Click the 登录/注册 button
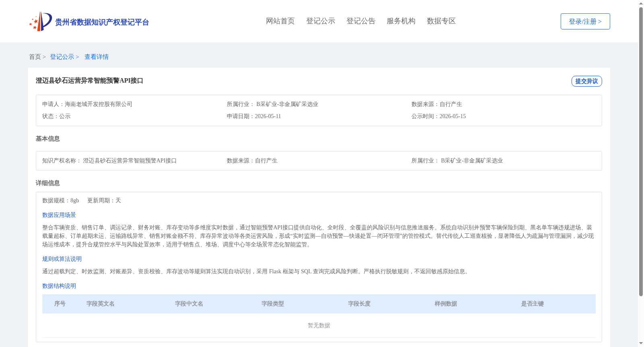The width and height of the screenshot is (644, 347). click(585, 21)
